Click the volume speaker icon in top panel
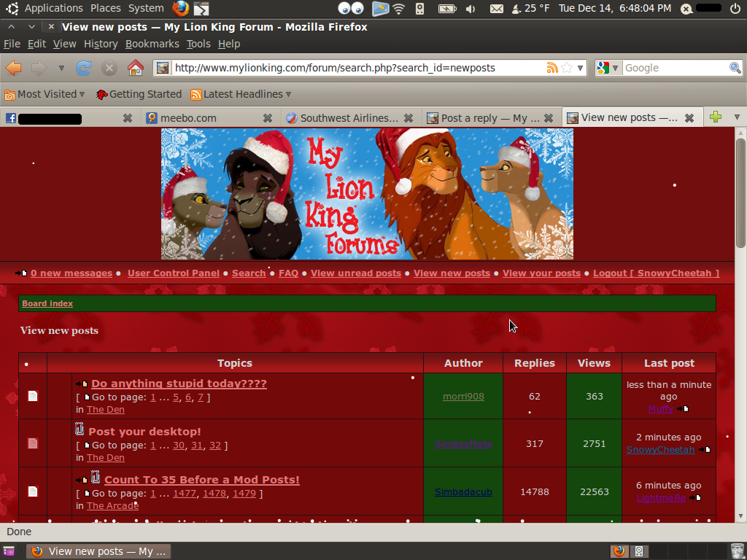747x560 pixels. (x=471, y=9)
